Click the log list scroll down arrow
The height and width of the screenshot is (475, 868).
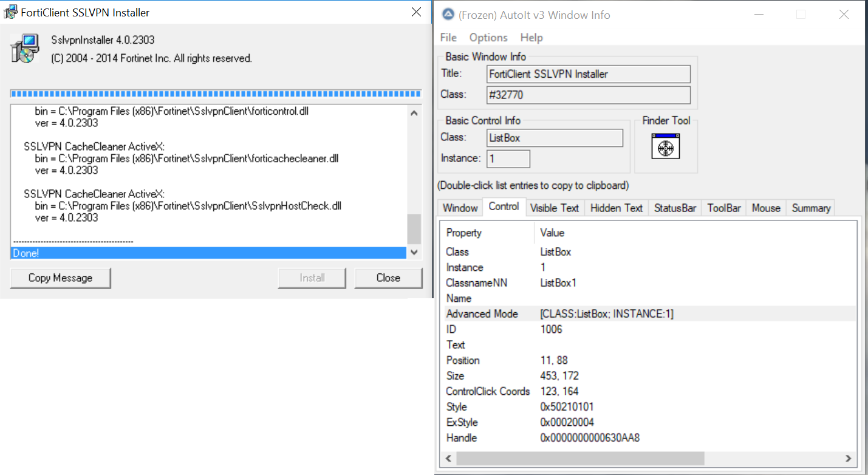tap(414, 252)
